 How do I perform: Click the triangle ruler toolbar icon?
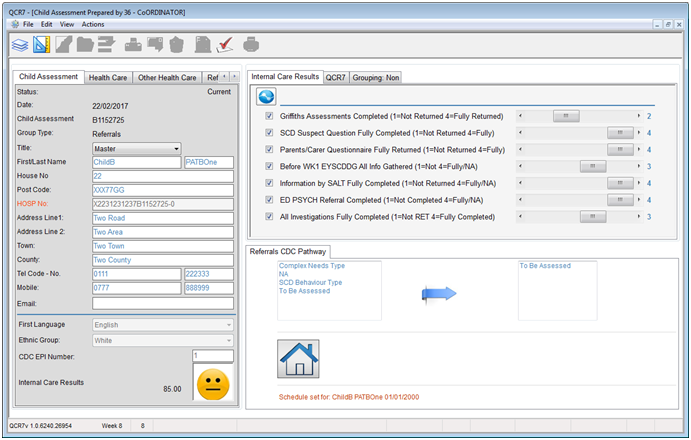(x=41, y=44)
